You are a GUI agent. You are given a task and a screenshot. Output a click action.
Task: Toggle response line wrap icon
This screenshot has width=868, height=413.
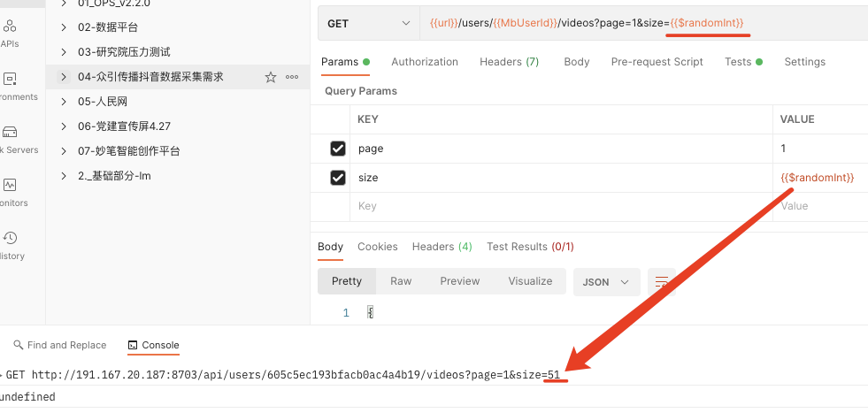[661, 282]
